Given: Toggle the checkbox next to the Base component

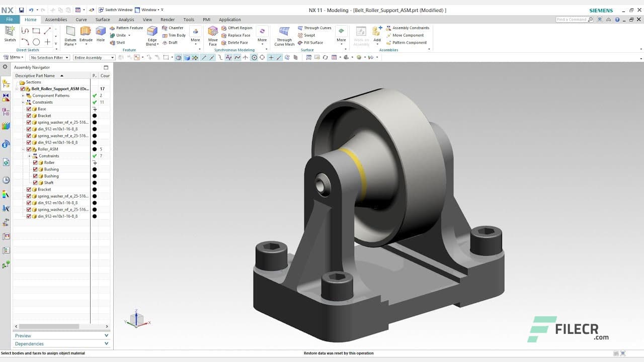Looking at the screenshot, I should [x=29, y=109].
